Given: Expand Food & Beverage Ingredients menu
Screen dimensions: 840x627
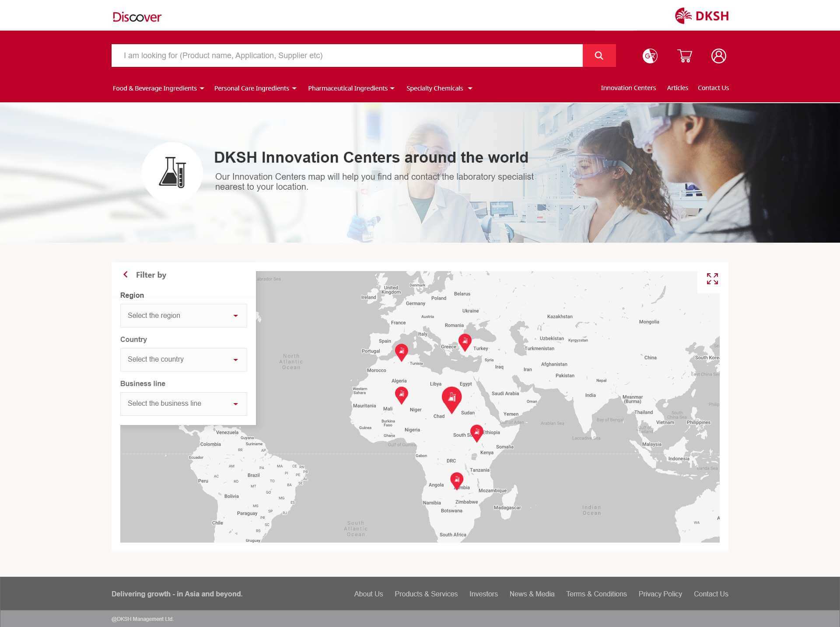Looking at the screenshot, I should (x=158, y=88).
